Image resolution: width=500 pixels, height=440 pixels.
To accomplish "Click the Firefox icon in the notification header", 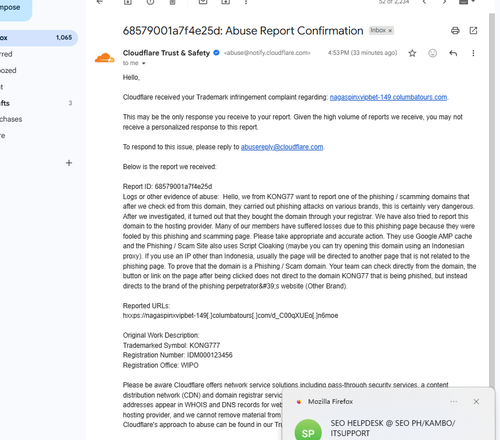I will click(x=299, y=402).
